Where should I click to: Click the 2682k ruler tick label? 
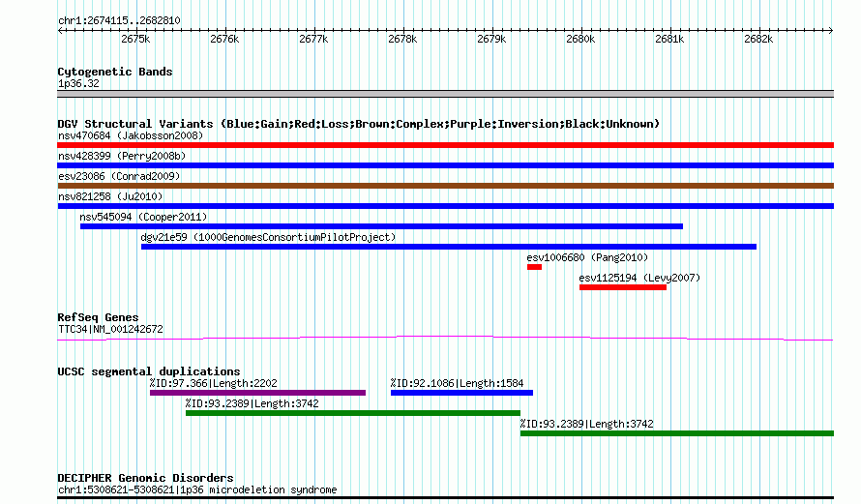(758, 39)
